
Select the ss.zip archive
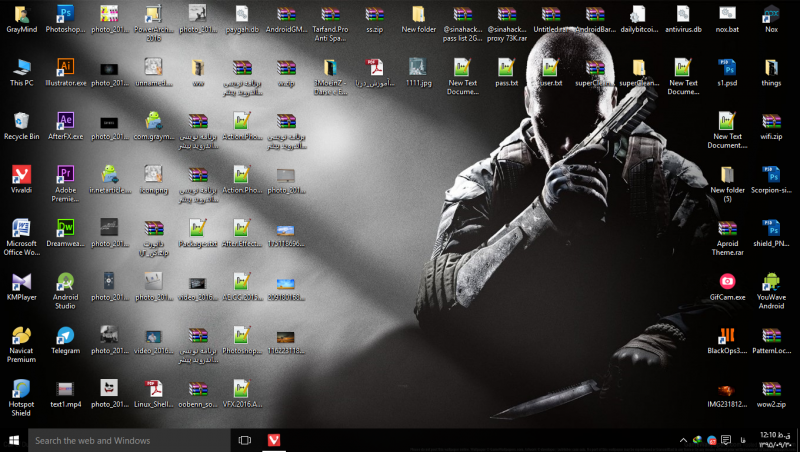tap(374, 19)
